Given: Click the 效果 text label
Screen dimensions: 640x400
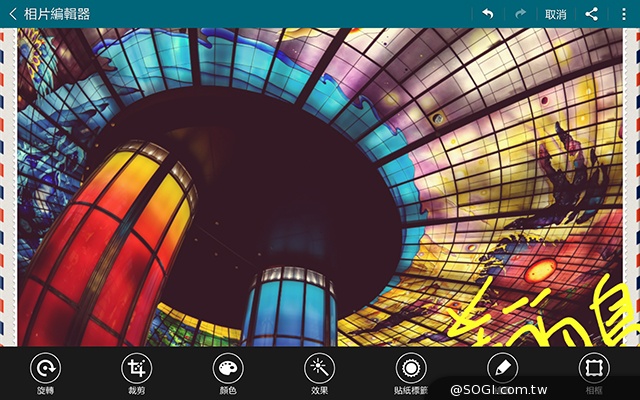Looking at the screenshot, I should click(320, 390).
